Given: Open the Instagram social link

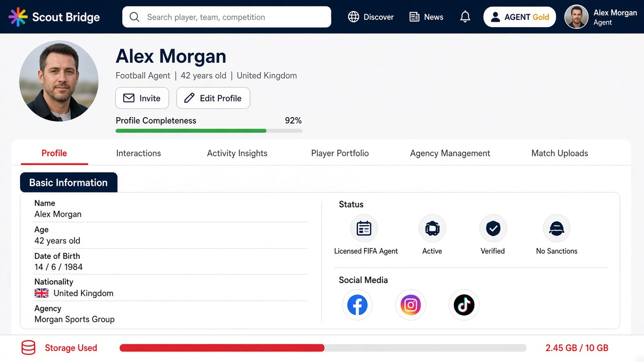Looking at the screenshot, I should pos(411,305).
